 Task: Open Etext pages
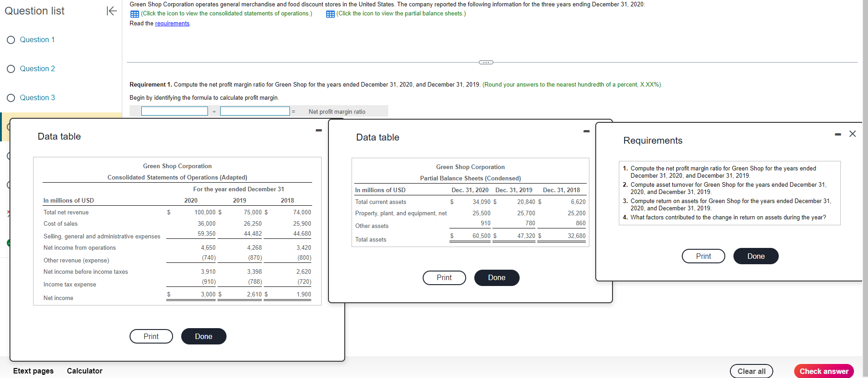point(33,371)
